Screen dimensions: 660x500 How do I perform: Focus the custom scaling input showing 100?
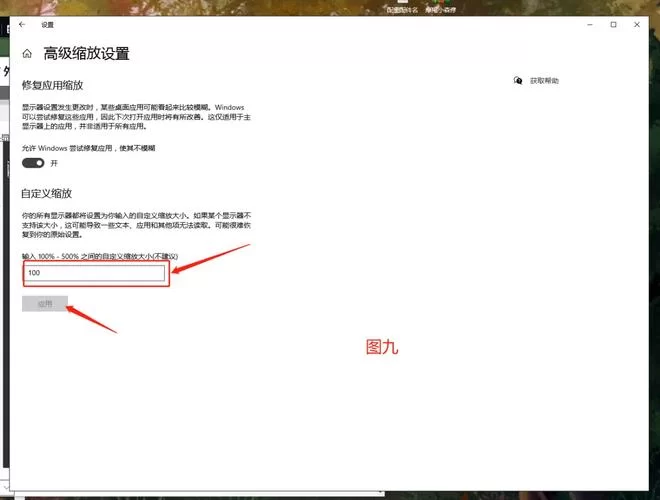[x=94, y=273]
